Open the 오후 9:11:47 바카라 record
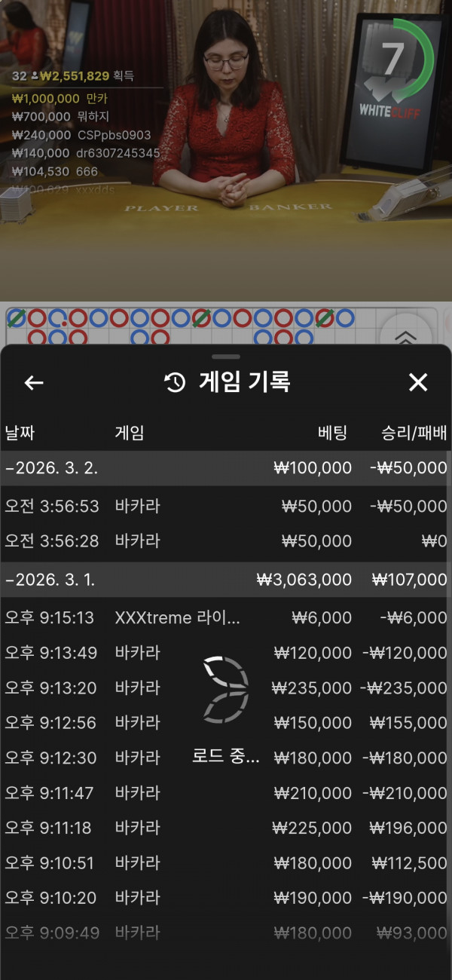 [226, 793]
